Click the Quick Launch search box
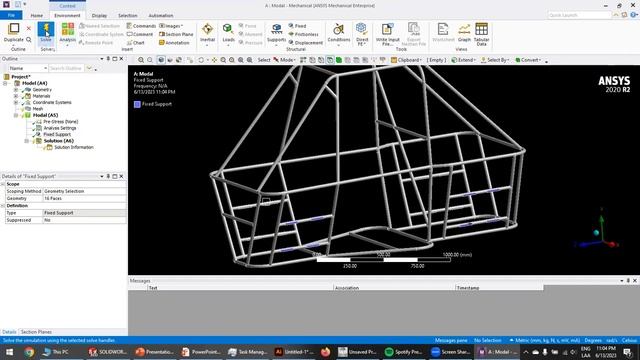Image resolution: width=640 pixels, height=360 pixels. pos(580,15)
